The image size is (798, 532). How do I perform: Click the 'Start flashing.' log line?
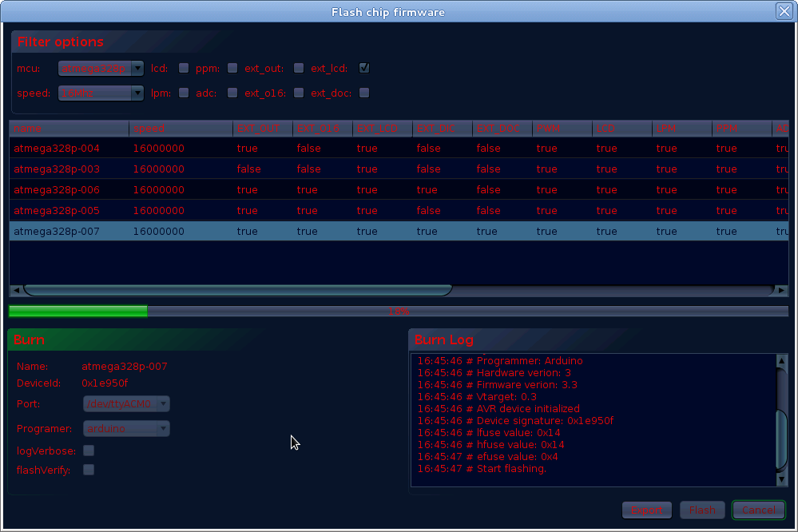[482, 469]
